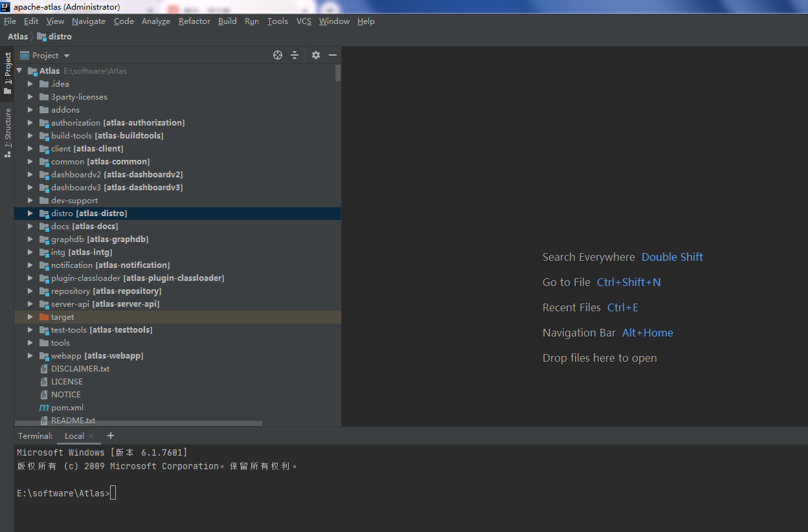Select dashboardv2 [atlas-dashboardv2] row
The width and height of the screenshot is (808, 532).
pyautogui.click(x=177, y=175)
